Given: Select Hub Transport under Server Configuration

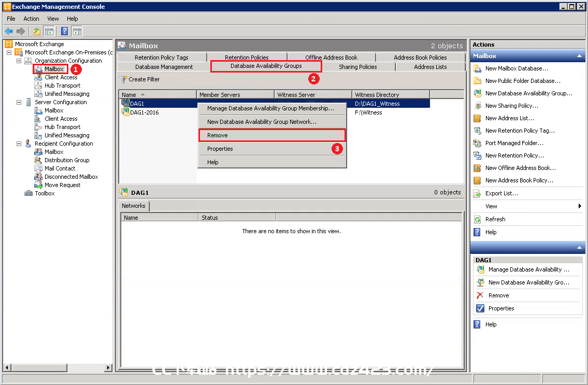Looking at the screenshot, I should [x=62, y=127].
